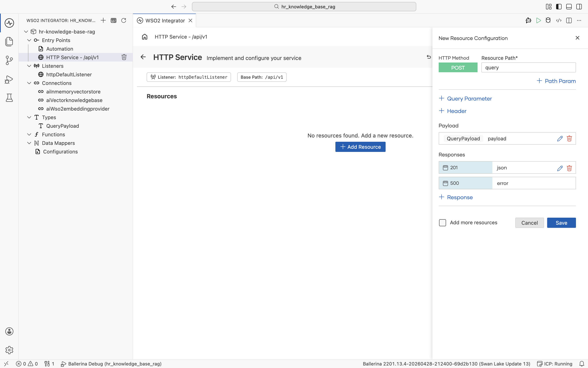Save the new resource configuration
The height and width of the screenshot is (368, 588).
coord(561,223)
